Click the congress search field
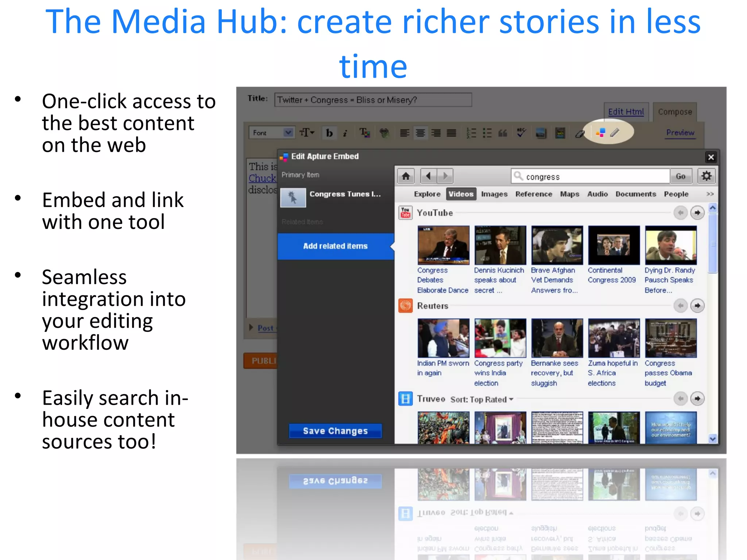This screenshot has height=560, width=747. (x=591, y=176)
